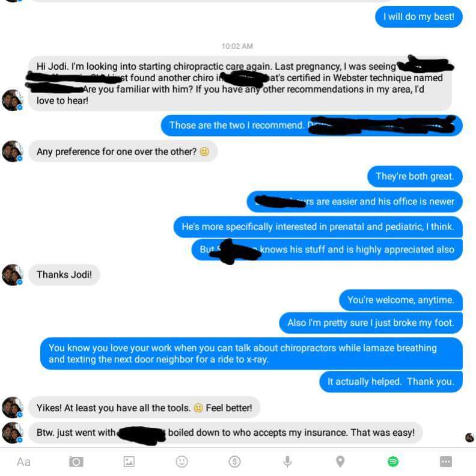Tap the dollar sign payment icon
The width and height of the screenshot is (476, 476).
point(234,462)
